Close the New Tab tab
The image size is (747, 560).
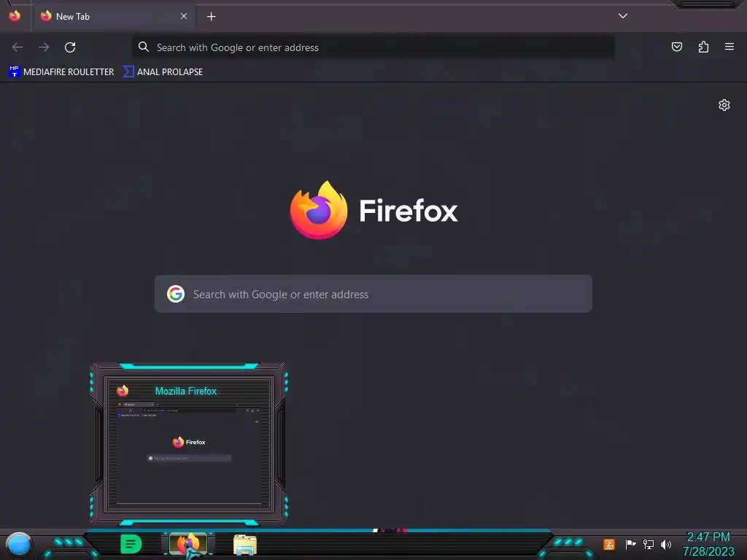[184, 16]
